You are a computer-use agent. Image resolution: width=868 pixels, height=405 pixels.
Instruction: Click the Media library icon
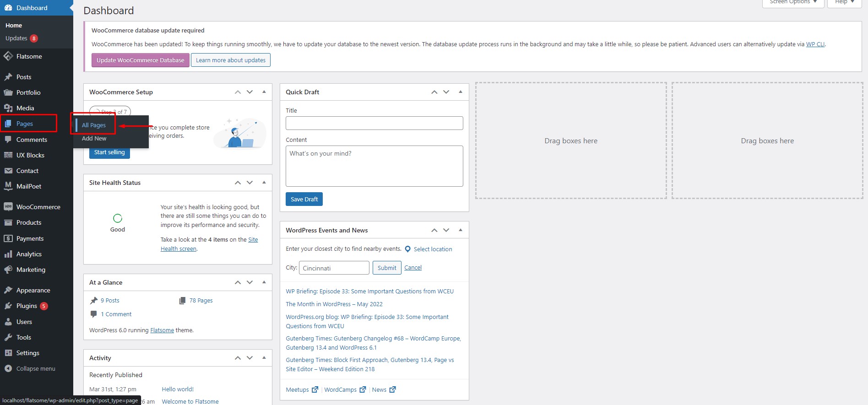8,108
